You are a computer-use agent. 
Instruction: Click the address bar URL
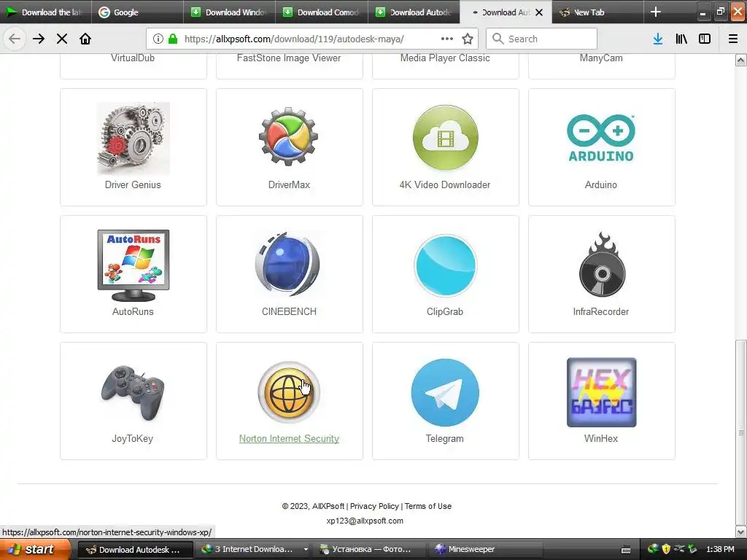(x=294, y=39)
